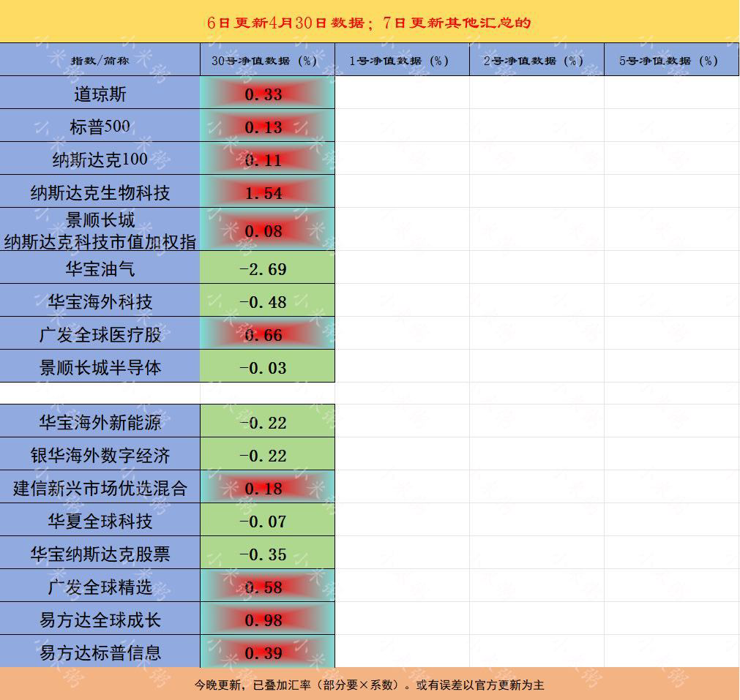Select empty 5号净值 cell in 华宝油气 row

coord(671,268)
